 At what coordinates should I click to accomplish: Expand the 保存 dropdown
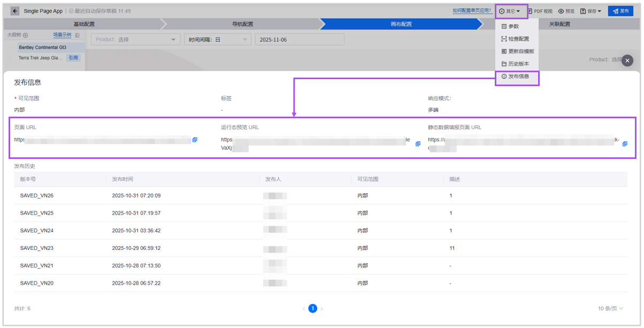[x=591, y=11]
